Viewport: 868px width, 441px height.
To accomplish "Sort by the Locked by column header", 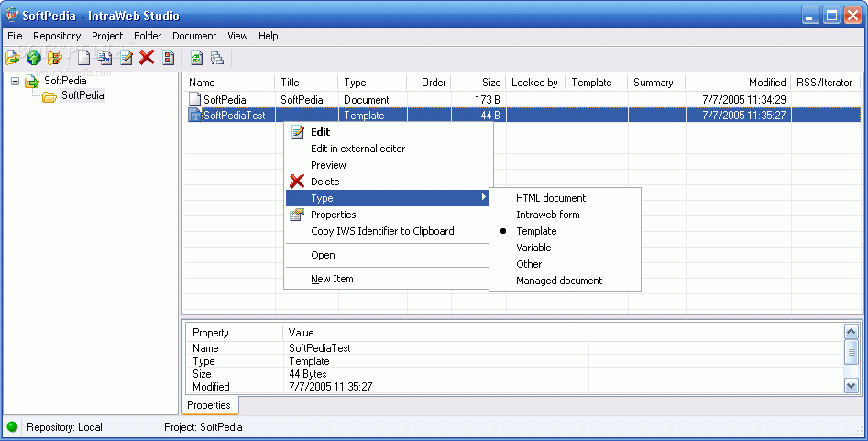I will (535, 83).
